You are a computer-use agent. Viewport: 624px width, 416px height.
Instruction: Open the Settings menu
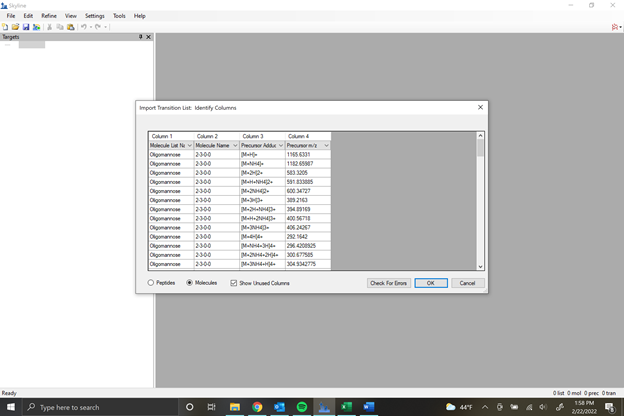pyautogui.click(x=94, y=16)
